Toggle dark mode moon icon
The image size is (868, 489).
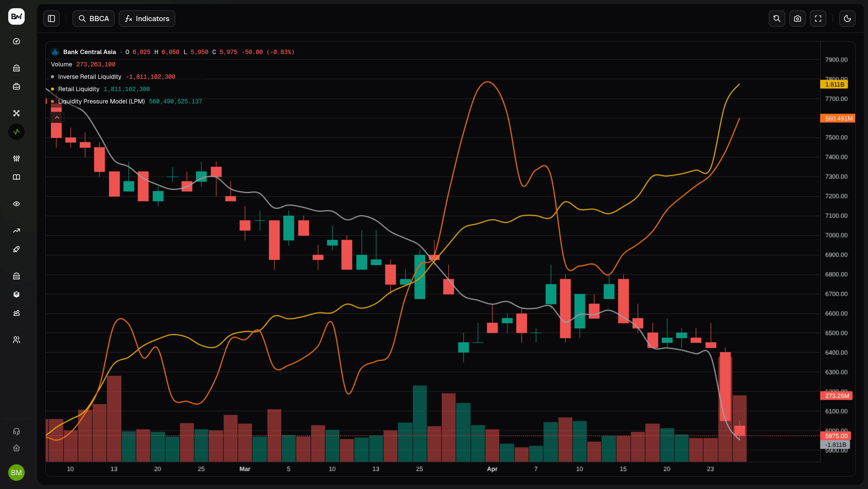(847, 19)
